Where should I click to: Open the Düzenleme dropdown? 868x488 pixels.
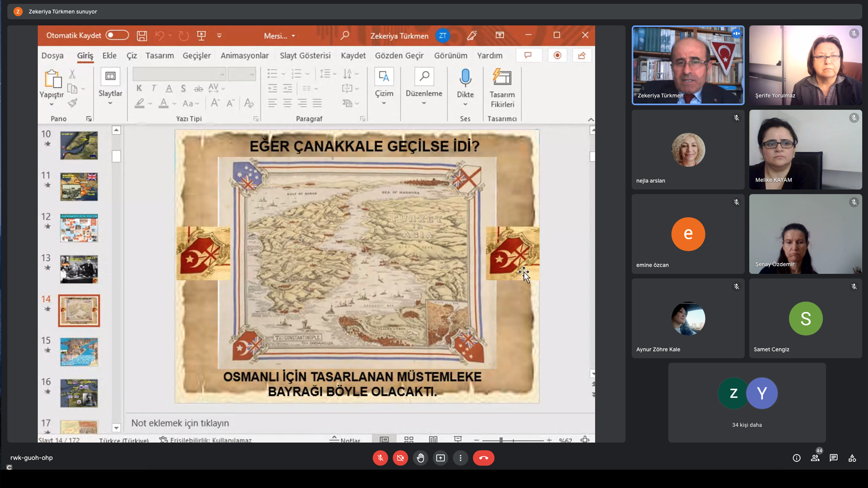424,88
